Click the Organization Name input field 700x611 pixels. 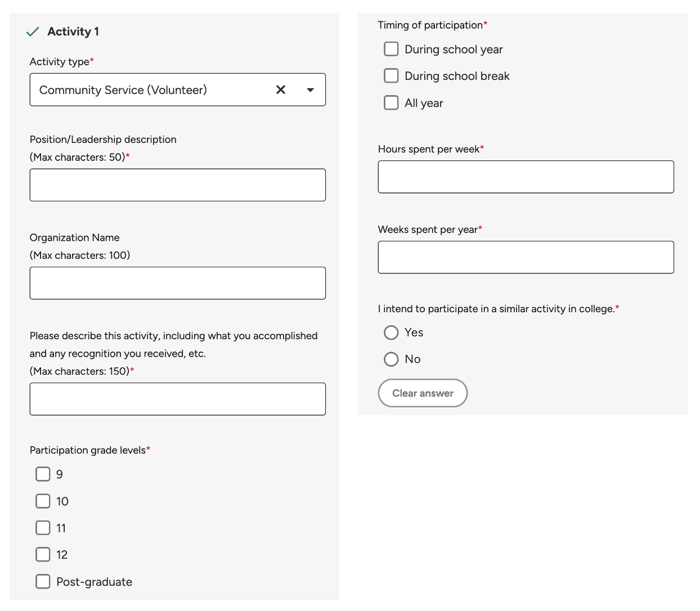(177, 283)
